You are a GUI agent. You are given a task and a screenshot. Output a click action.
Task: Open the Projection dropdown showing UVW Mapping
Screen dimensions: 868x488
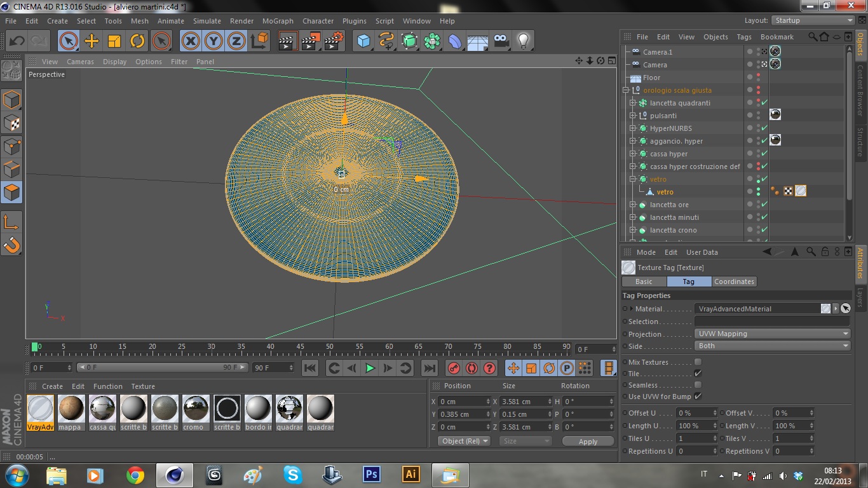772,334
